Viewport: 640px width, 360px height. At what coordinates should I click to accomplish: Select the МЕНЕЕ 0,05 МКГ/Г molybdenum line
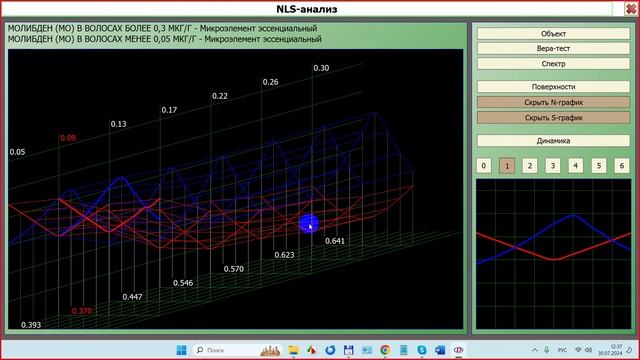(165, 39)
